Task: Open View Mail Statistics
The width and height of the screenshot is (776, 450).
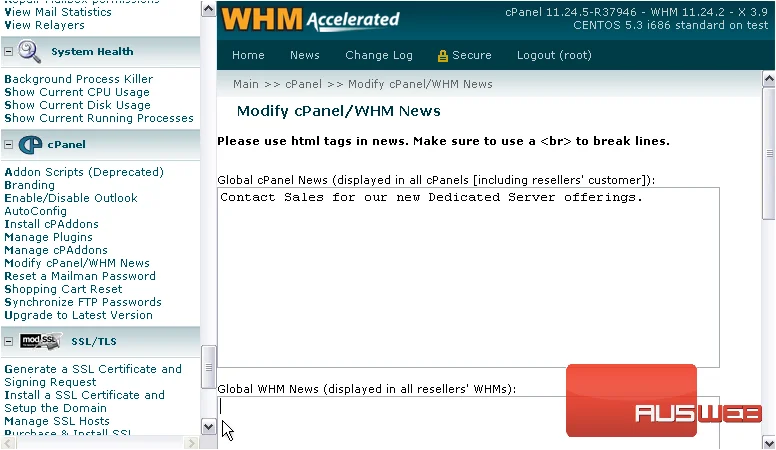Action: click(58, 12)
